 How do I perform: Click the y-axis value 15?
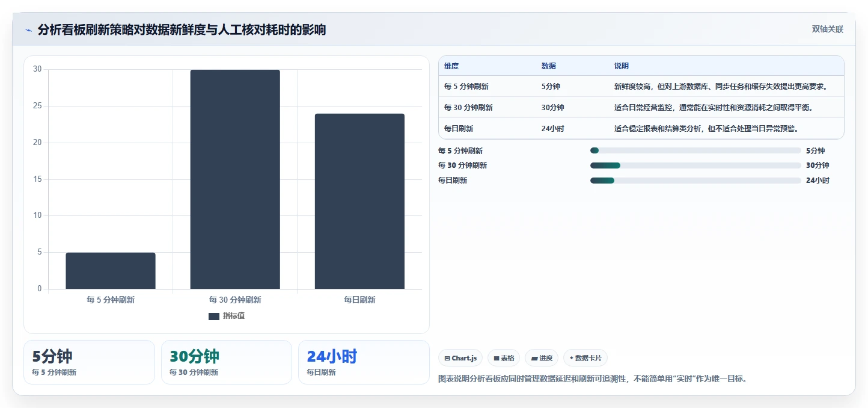(x=37, y=179)
